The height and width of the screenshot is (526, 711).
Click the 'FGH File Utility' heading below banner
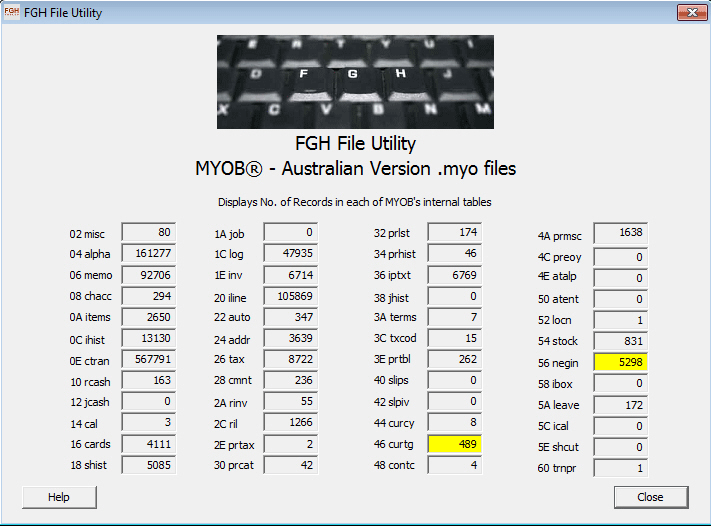point(355,143)
